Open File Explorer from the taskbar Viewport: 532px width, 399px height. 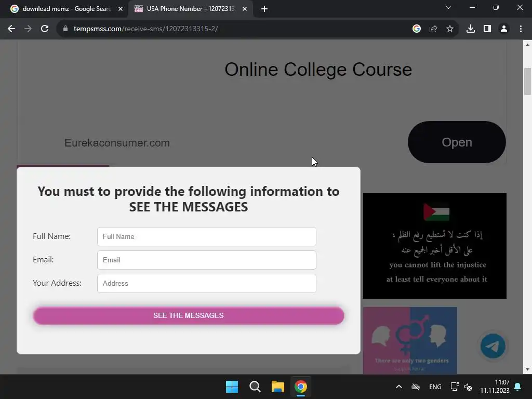pos(277,387)
